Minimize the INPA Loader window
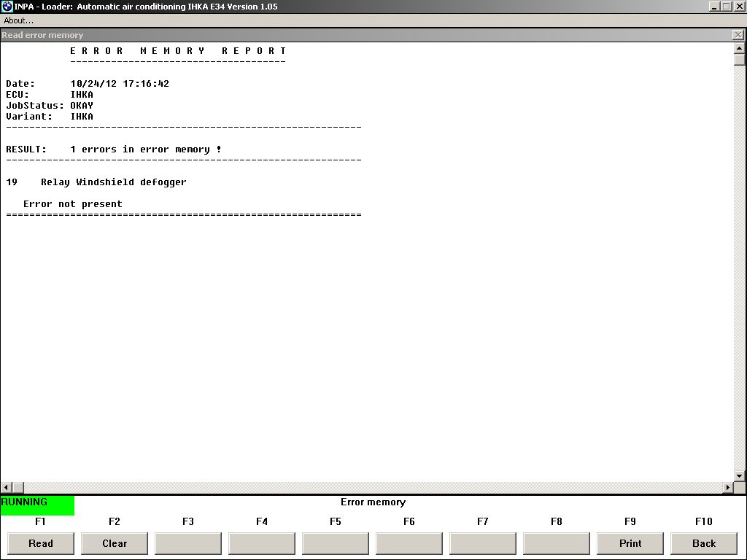This screenshot has width=747, height=560. click(714, 7)
